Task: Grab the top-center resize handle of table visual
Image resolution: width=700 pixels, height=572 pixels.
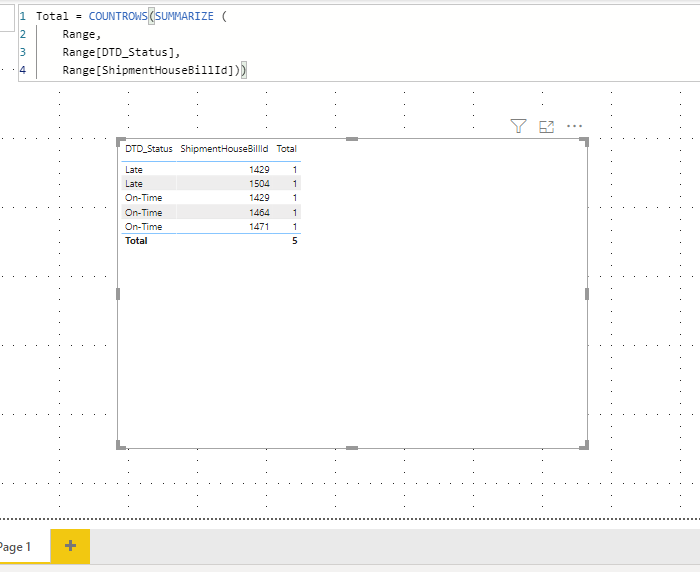Action: pyautogui.click(x=352, y=139)
